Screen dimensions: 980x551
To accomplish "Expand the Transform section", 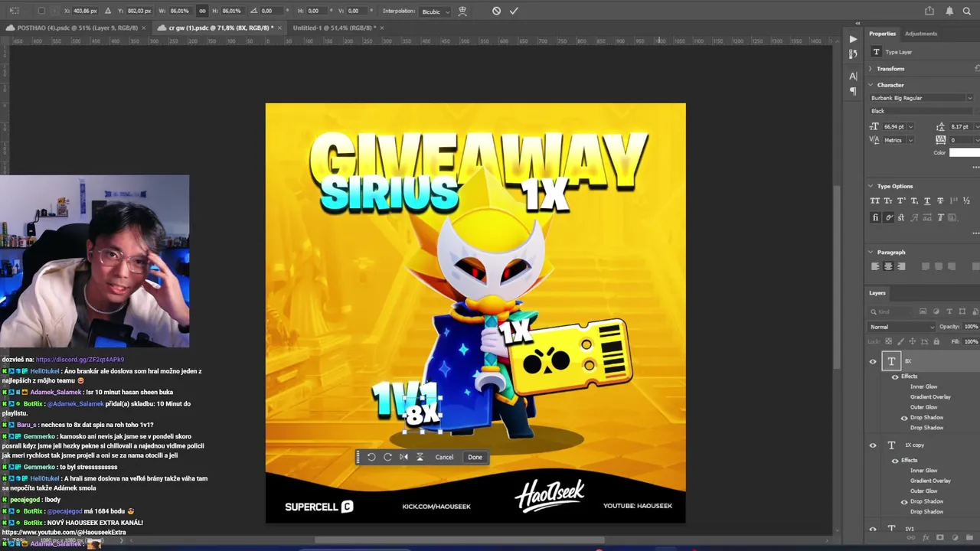I will [871, 69].
